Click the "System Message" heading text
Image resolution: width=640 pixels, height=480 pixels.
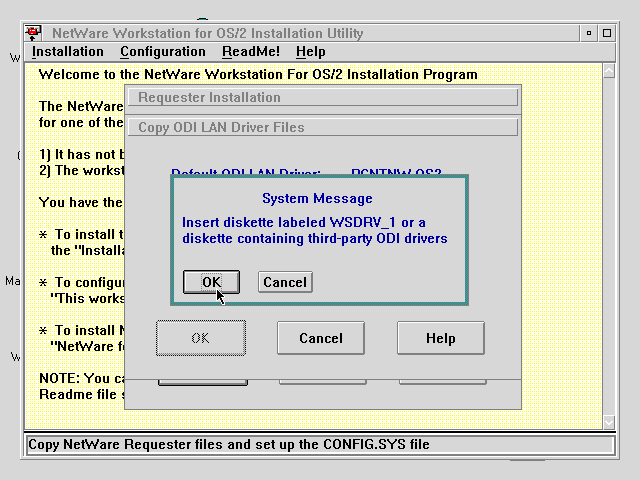(x=317, y=198)
